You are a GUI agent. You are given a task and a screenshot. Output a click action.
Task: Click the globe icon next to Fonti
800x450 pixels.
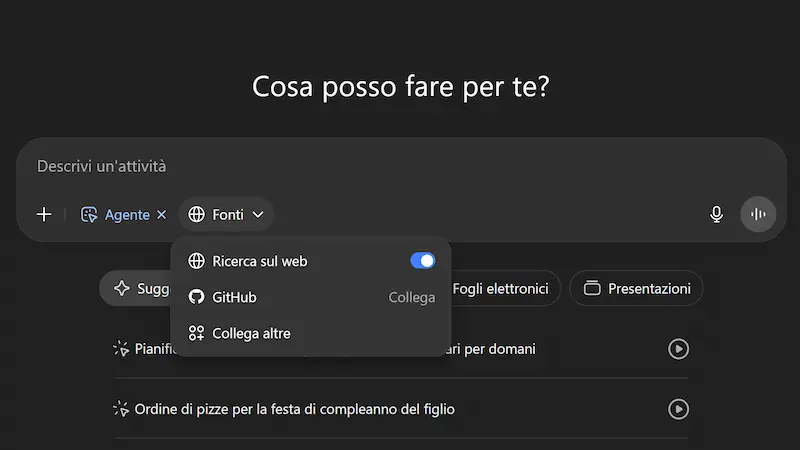coord(196,215)
